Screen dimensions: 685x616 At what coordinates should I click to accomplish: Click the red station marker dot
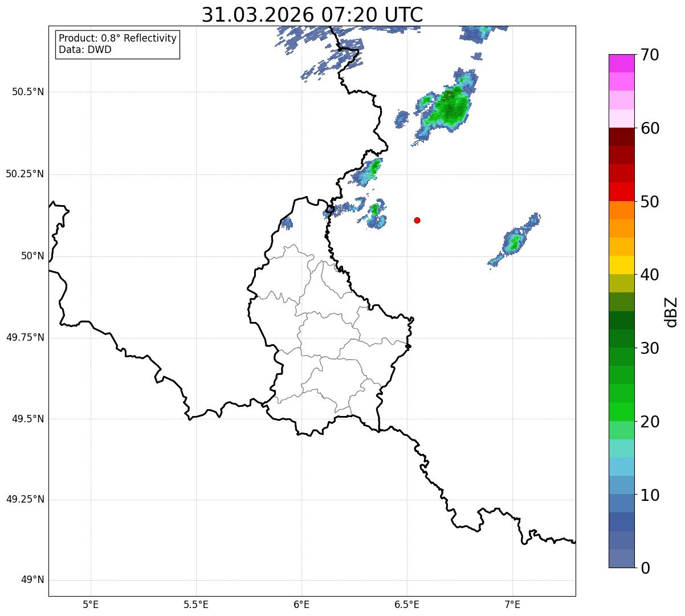pyautogui.click(x=417, y=220)
